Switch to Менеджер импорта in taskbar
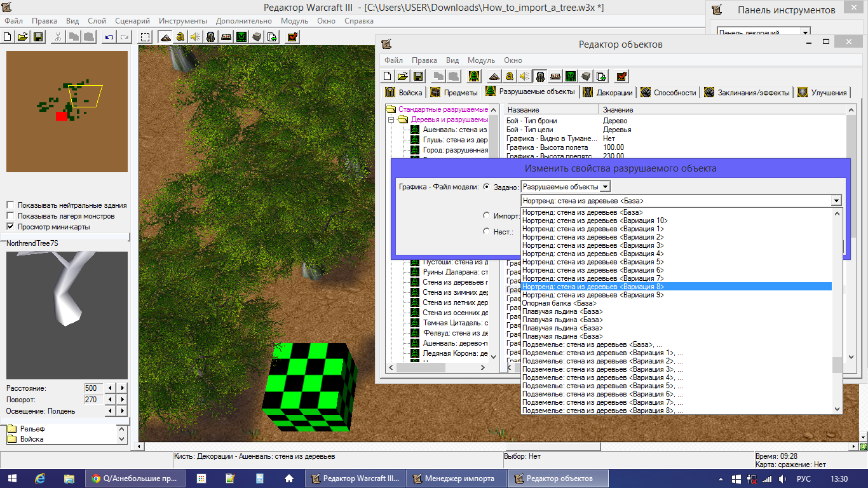Screen dimensions: 868x488 click(457, 478)
